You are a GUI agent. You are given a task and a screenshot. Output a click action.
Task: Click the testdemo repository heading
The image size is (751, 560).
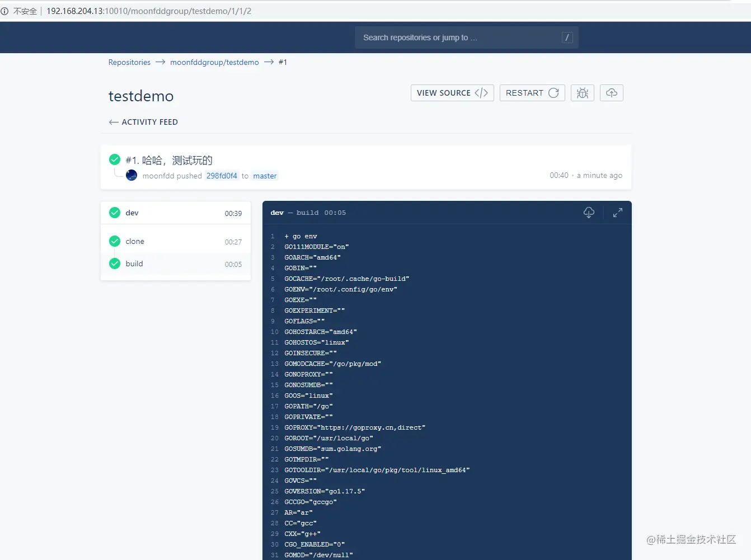point(141,96)
